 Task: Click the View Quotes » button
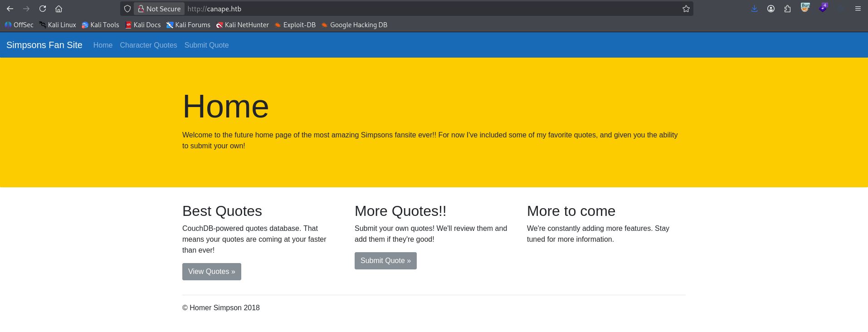pos(212,272)
